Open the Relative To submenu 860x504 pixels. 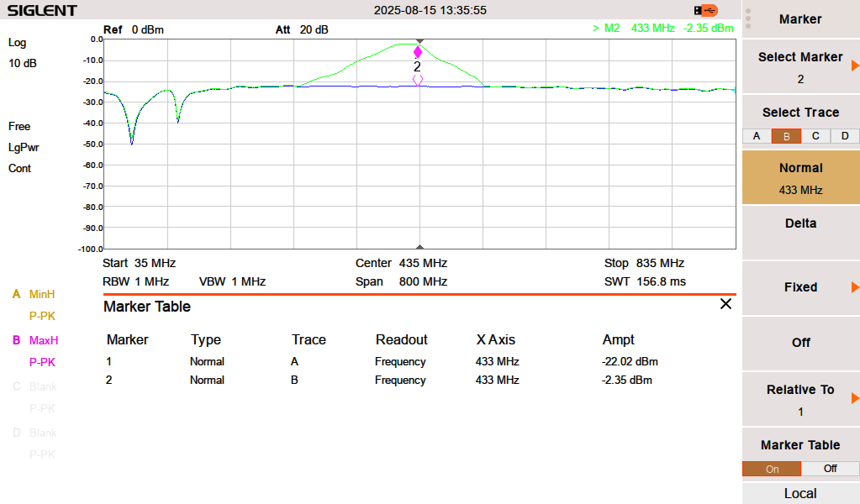(x=801, y=399)
